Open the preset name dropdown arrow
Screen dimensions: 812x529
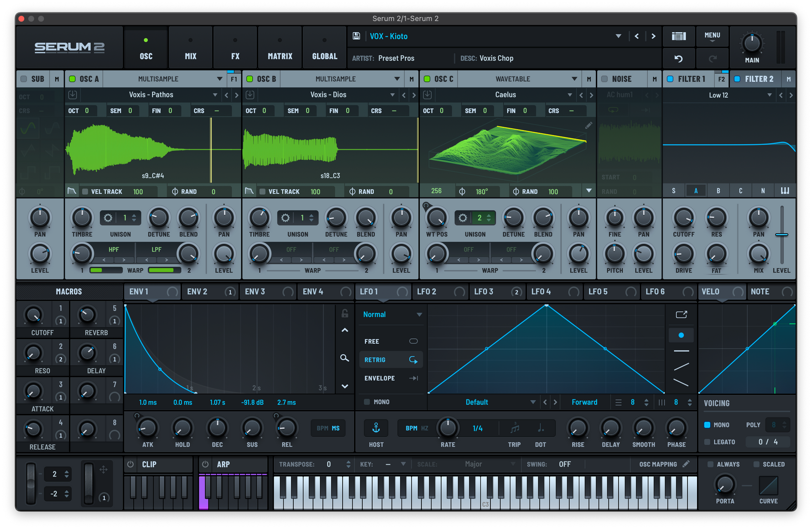click(x=618, y=36)
